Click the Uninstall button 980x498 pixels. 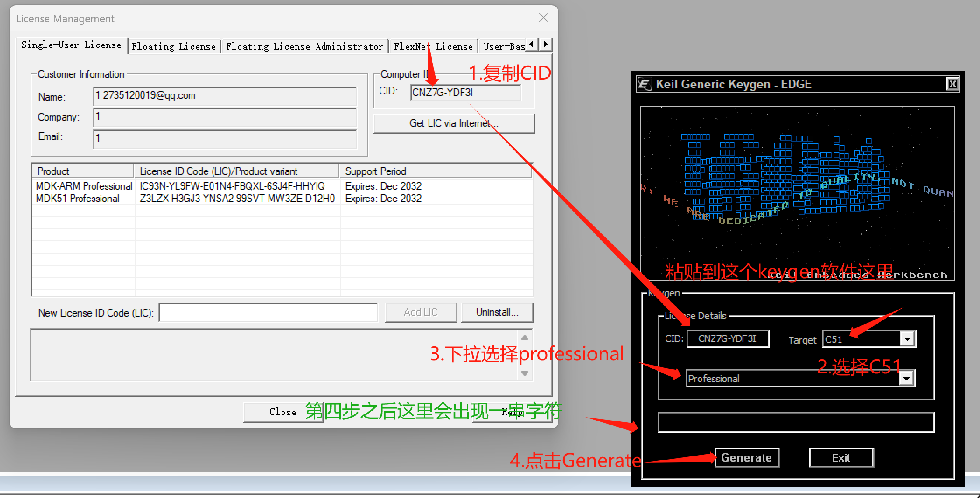(x=497, y=312)
